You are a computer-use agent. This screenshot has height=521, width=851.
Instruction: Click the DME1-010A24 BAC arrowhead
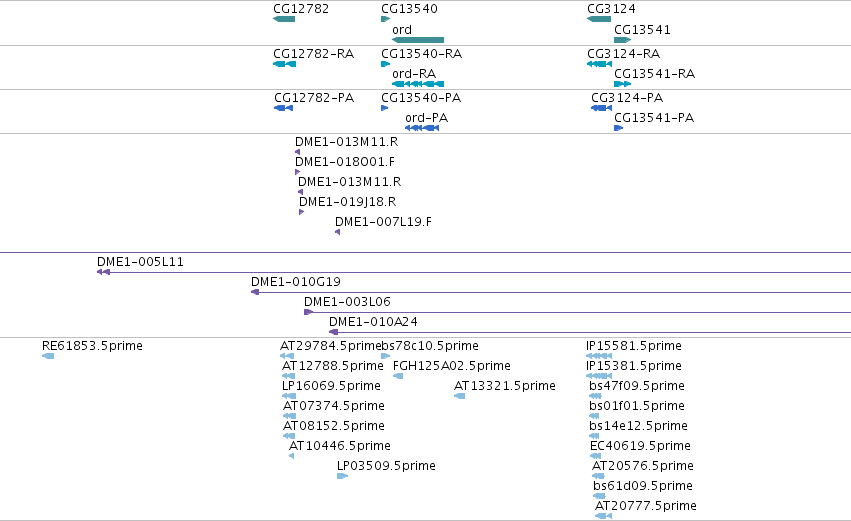[333, 332]
